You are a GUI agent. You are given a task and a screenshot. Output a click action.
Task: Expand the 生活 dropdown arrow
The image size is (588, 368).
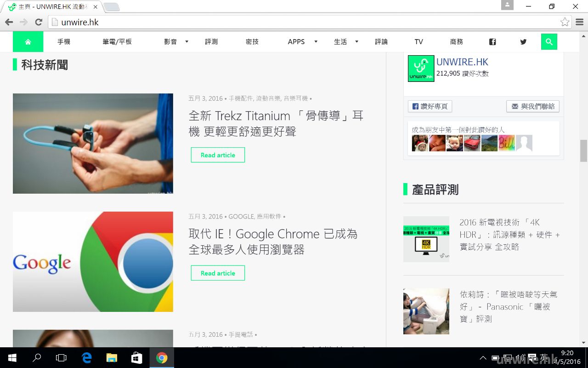pyautogui.click(x=356, y=42)
